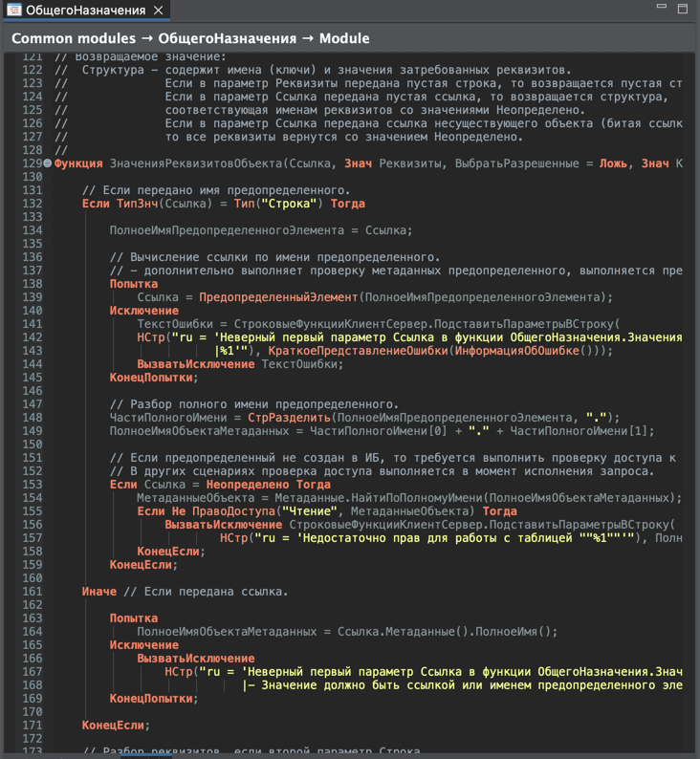The width and height of the screenshot is (700, 759).
Task: Click comment 'Вычисление ссылки по имени' on line 136
Action: 275,257
